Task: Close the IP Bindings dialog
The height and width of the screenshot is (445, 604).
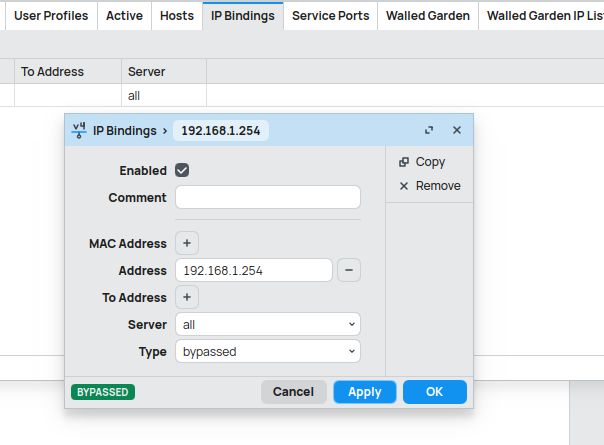Action: pos(457,130)
